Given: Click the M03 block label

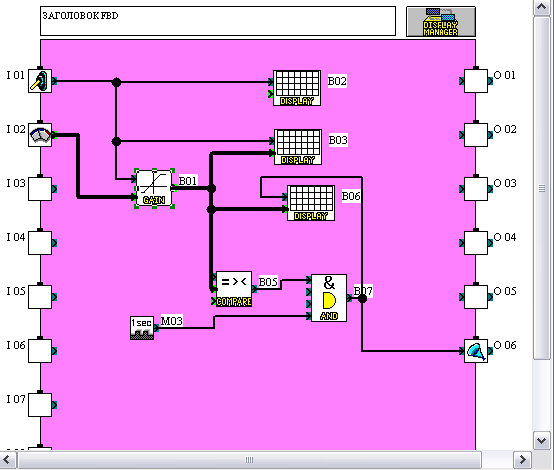Looking at the screenshot, I should (172, 321).
